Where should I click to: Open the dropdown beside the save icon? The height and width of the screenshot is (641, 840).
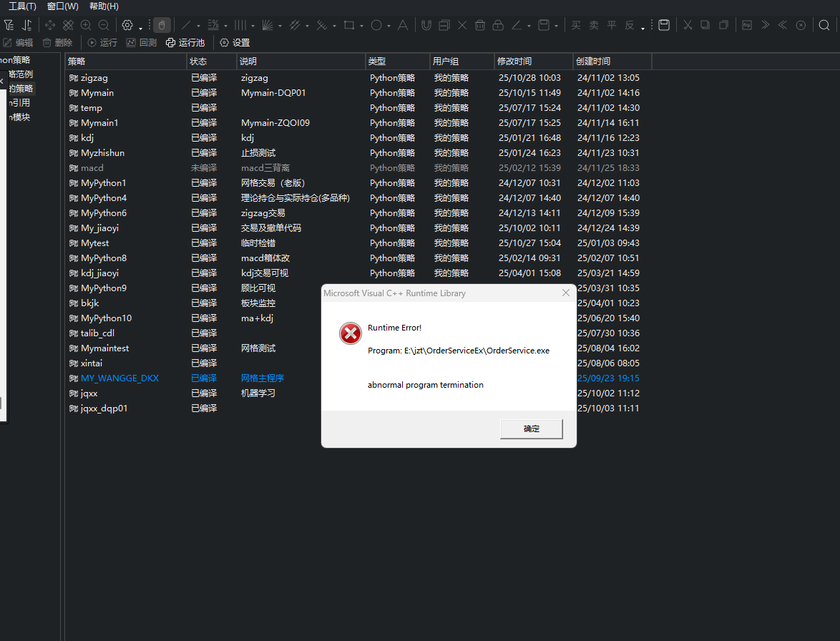(557, 27)
